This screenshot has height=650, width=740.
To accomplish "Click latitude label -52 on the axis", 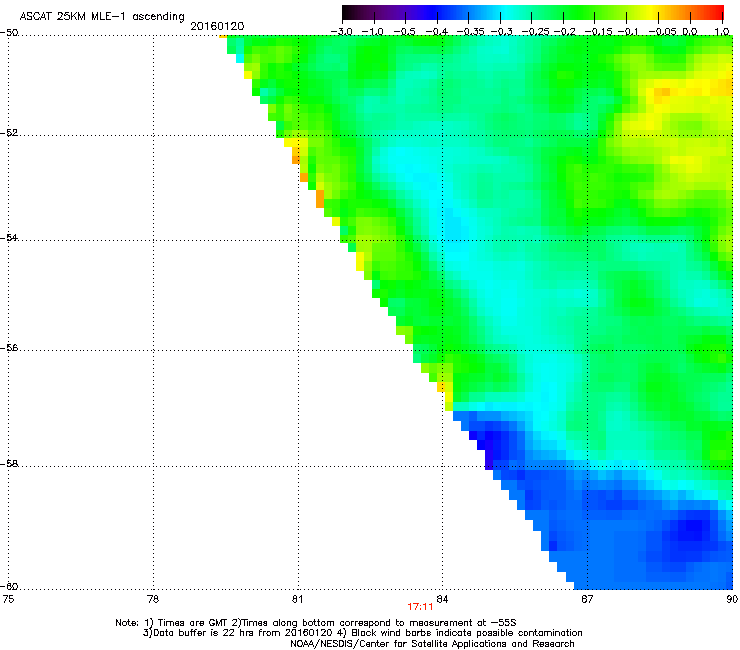I will click(x=9, y=133).
